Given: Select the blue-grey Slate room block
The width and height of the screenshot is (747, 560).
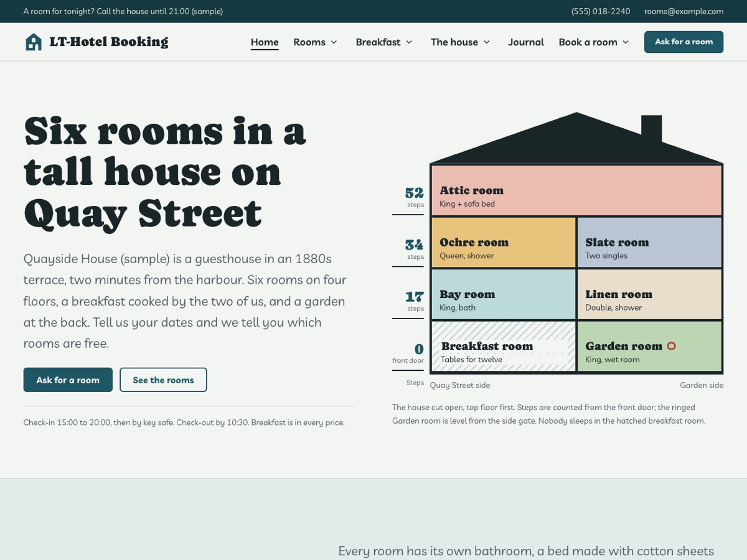Looking at the screenshot, I should pyautogui.click(x=649, y=242).
